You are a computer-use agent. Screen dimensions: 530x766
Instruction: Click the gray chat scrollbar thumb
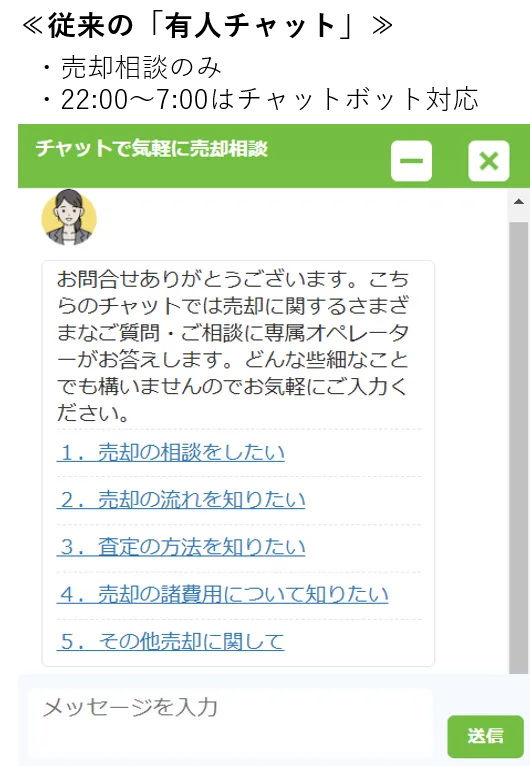pyautogui.click(x=519, y=447)
